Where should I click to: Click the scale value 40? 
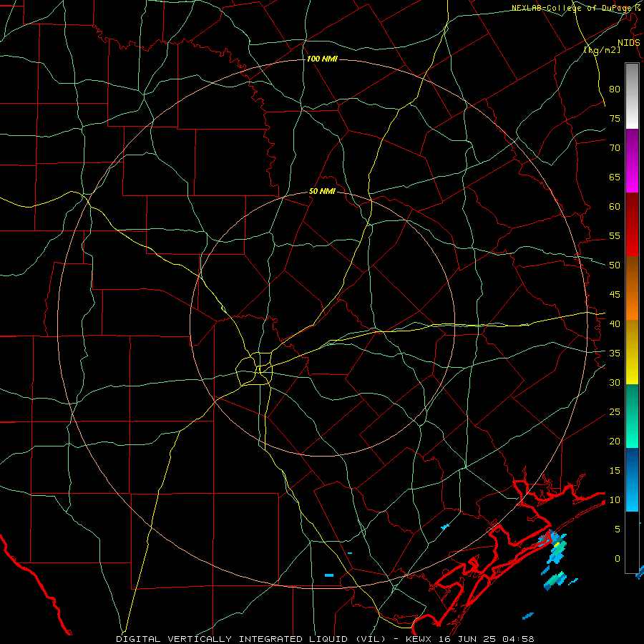point(615,324)
